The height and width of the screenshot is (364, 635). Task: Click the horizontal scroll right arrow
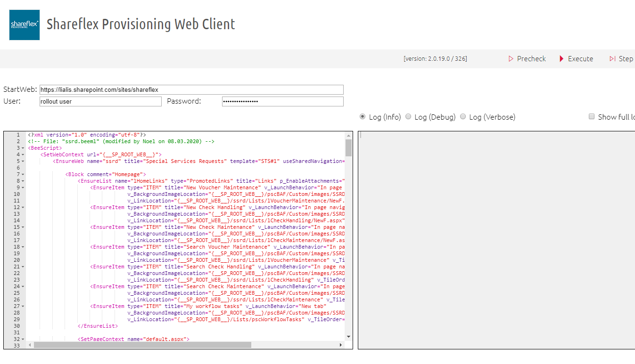pos(341,345)
